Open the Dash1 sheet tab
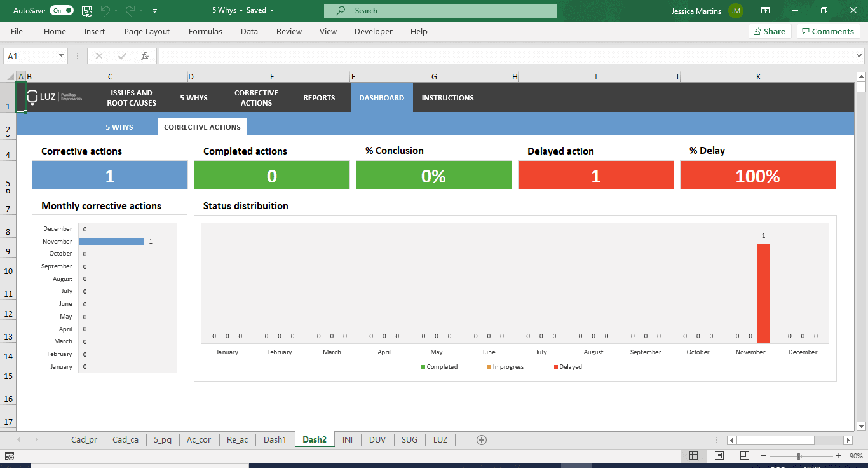The width and height of the screenshot is (868, 468). 275,439
